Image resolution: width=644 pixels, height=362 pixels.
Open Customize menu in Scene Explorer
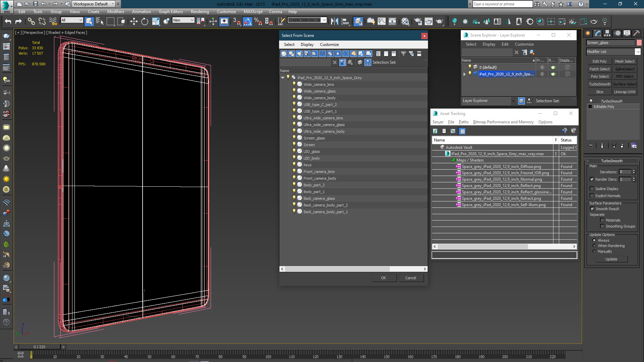coord(524,44)
